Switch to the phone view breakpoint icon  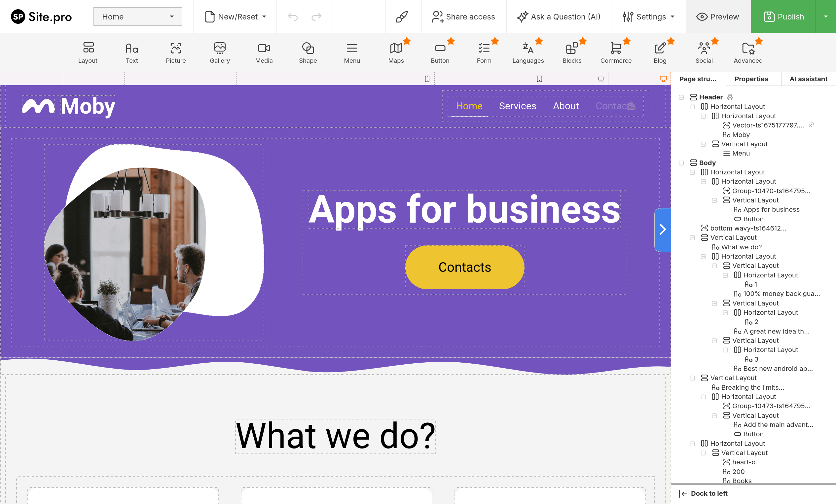427,79
